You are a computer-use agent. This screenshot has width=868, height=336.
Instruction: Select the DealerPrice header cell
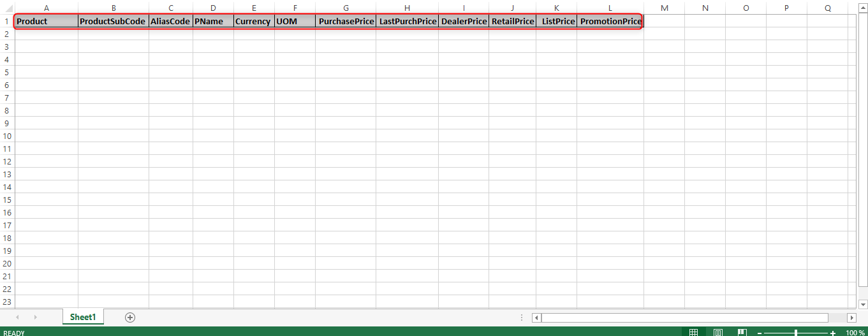click(x=464, y=21)
